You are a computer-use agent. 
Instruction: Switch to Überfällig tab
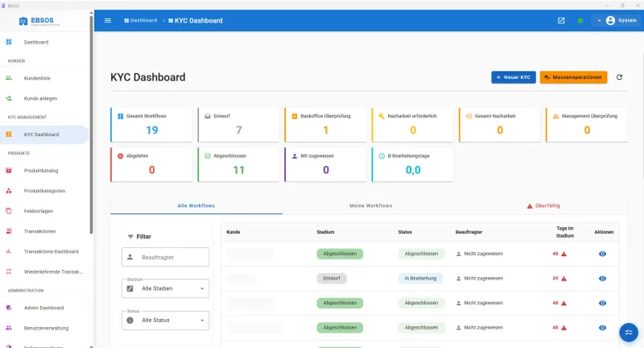point(543,206)
